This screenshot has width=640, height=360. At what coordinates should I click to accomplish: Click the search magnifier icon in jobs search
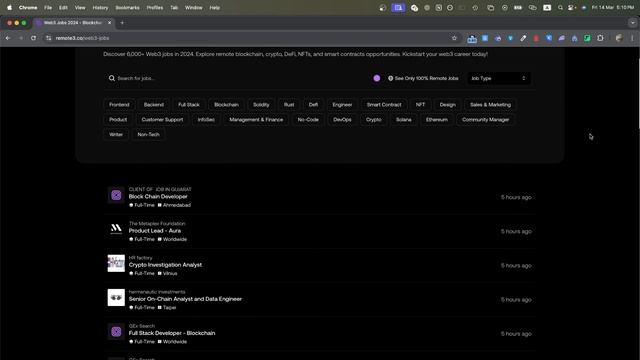coord(111,78)
